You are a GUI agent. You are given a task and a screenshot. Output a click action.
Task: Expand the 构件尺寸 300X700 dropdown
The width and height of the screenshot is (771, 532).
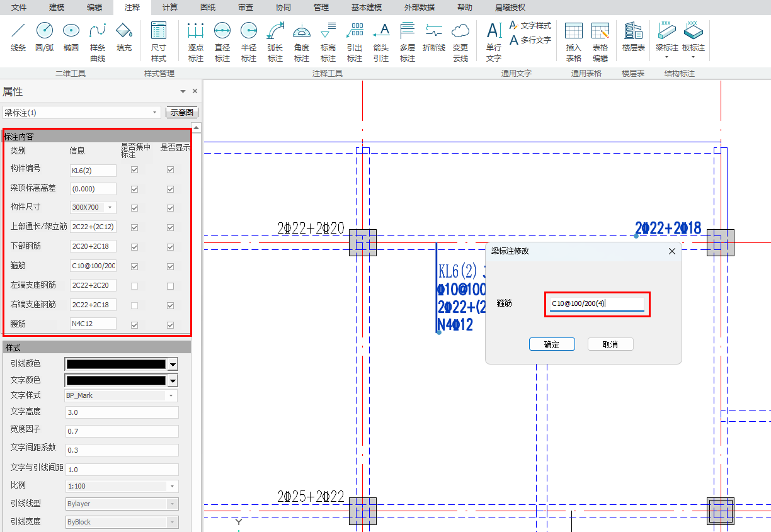coord(111,207)
